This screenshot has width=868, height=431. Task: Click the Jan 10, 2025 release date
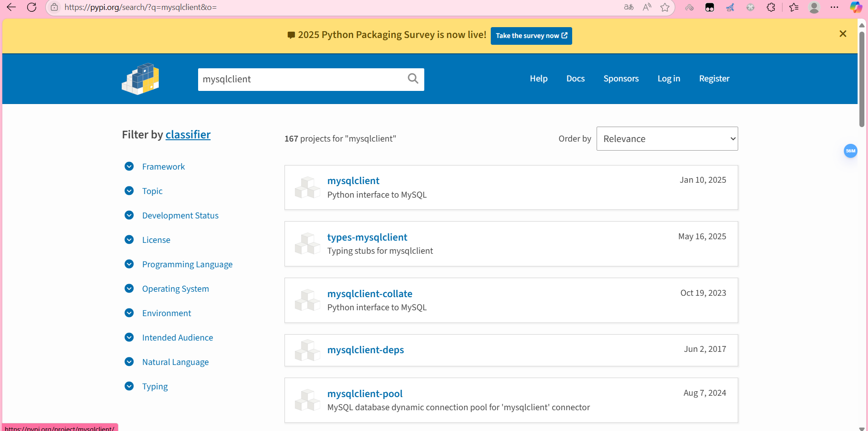tap(703, 180)
